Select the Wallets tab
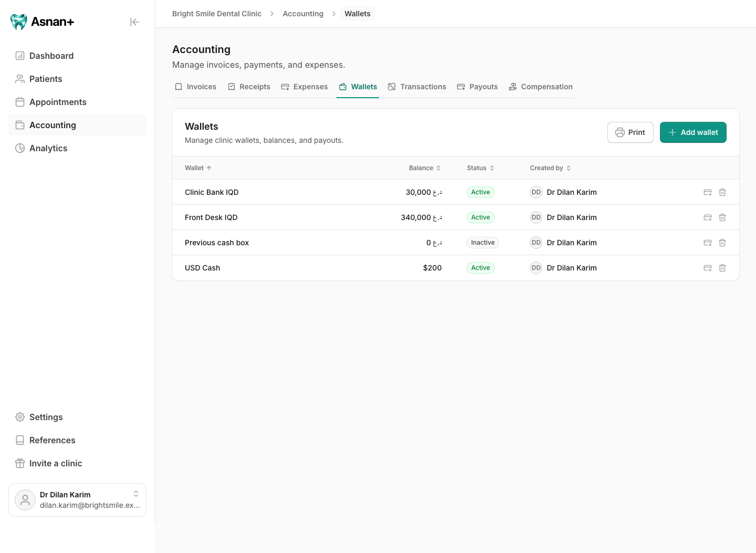The height and width of the screenshot is (553, 756). click(x=358, y=87)
